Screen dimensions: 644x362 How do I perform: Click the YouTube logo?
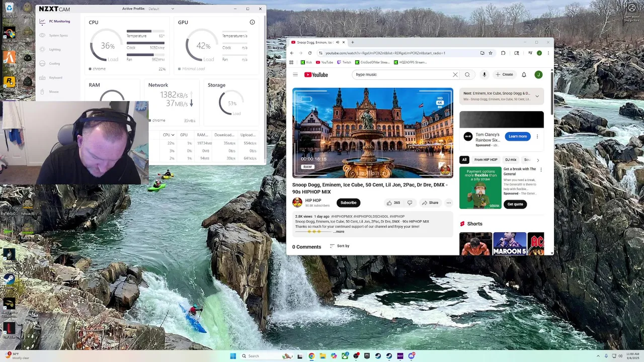point(316,74)
